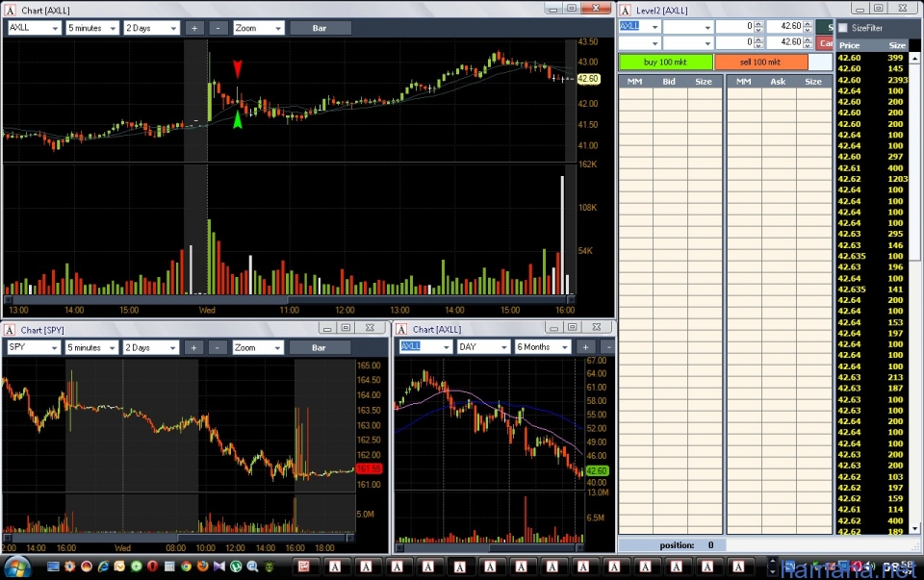
Task: Click the plus button in SPY chart toolbar
Action: pos(193,347)
